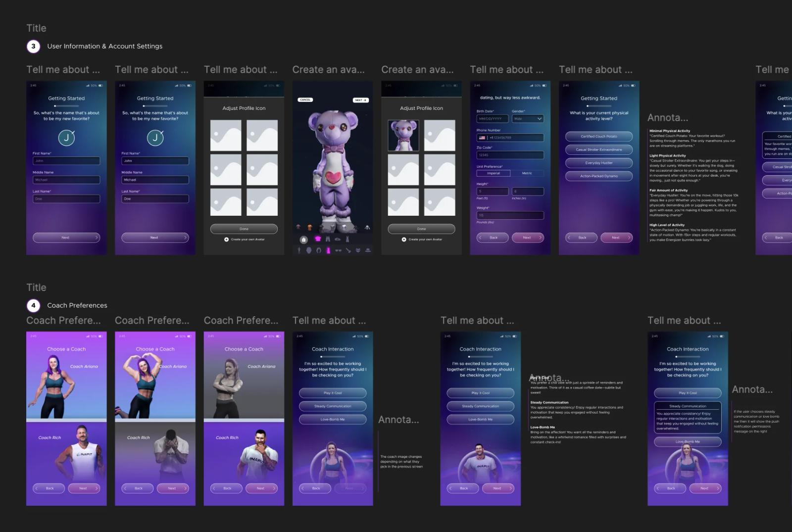Screen dimensions: 792x532
Task: Select the pants icon in avatar editor
Action: tap(328, 239)
